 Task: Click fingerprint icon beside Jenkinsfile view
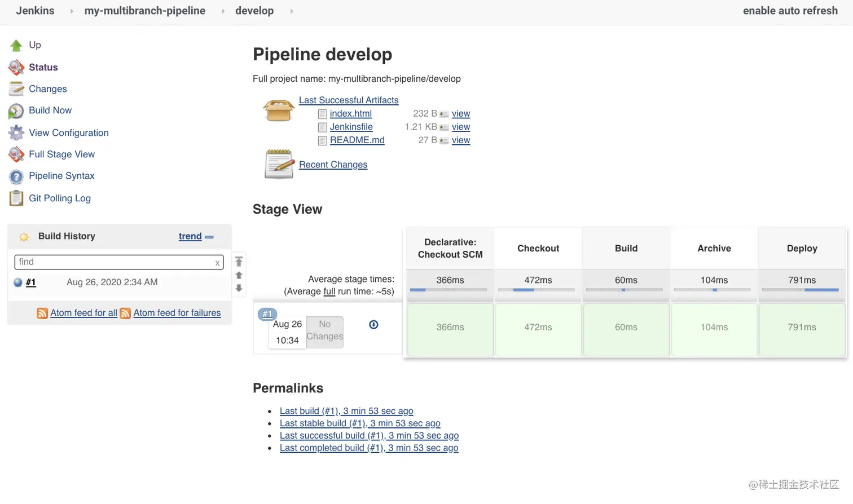[444, 127]
